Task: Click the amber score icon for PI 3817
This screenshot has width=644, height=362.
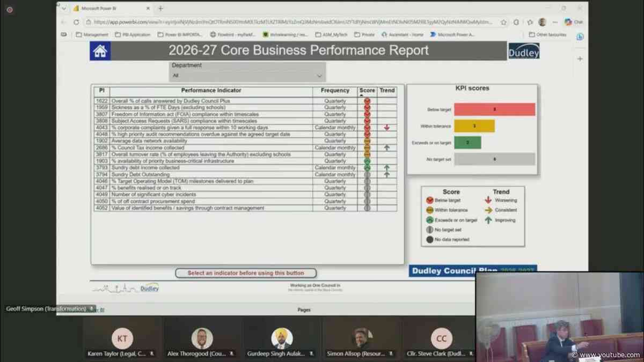Action: coord(367,154)
